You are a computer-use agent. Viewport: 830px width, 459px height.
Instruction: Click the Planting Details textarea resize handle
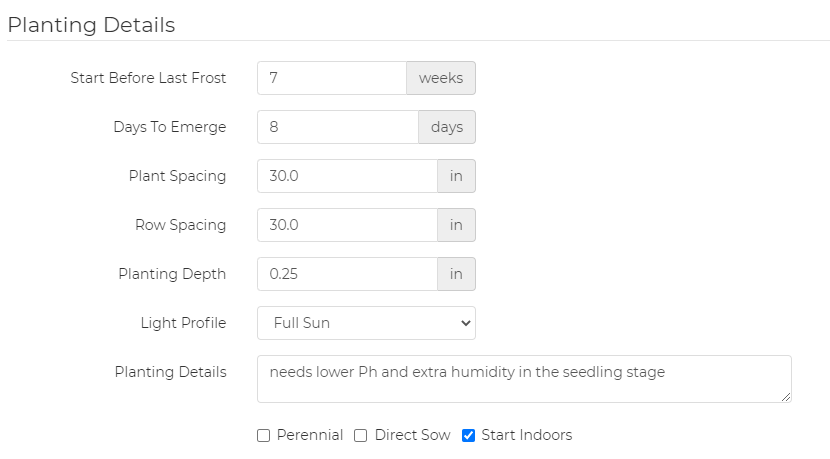pos(786,397)
